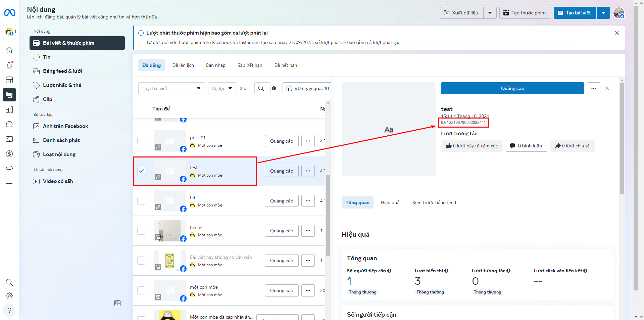Collapse the navigation panel icon

click(117, 303)
